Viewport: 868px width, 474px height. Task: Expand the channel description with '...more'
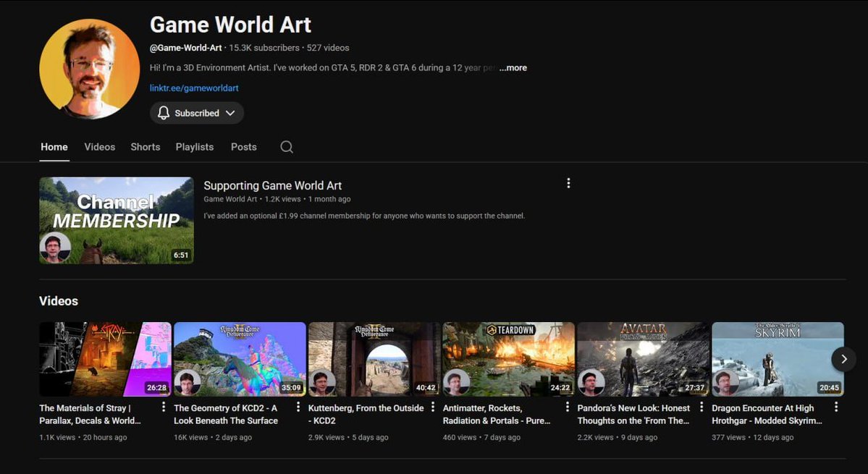click(513, 67)
